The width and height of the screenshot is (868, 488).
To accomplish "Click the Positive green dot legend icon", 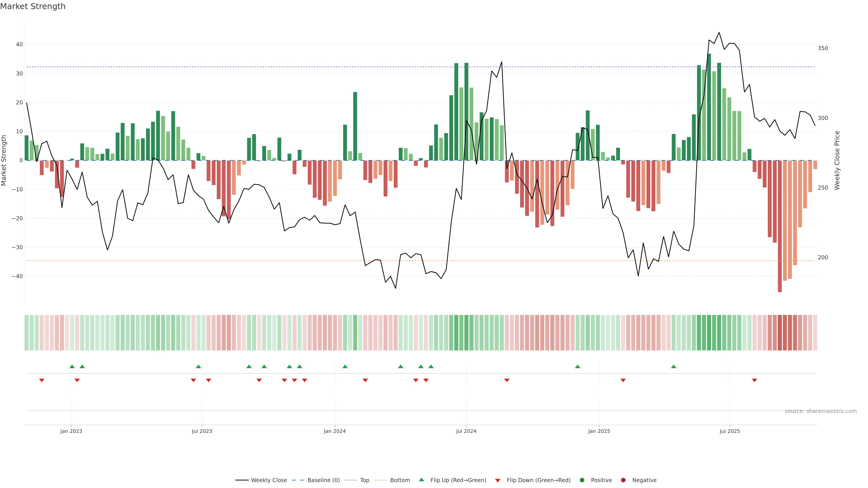I will (x=582, y=480).
